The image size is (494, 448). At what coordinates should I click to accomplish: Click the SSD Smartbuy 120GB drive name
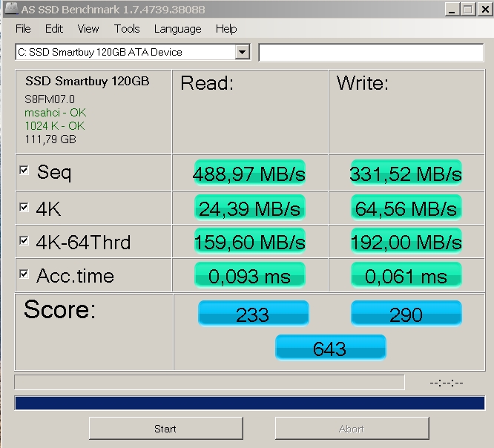pos(88,82)
